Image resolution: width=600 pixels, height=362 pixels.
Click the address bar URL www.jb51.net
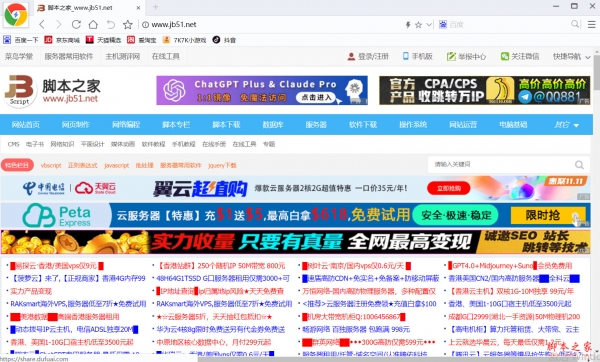pyautogui.click(x=174, y=24)
